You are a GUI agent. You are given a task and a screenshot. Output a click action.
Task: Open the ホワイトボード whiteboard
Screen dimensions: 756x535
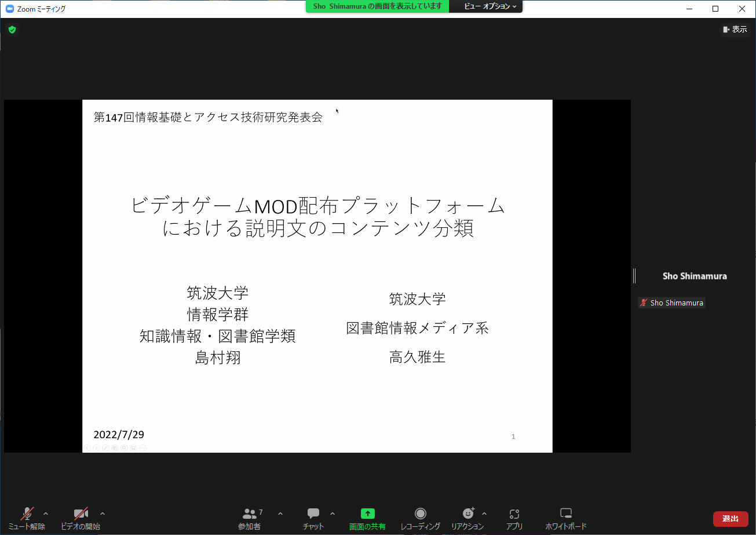[x=566, y=519]
